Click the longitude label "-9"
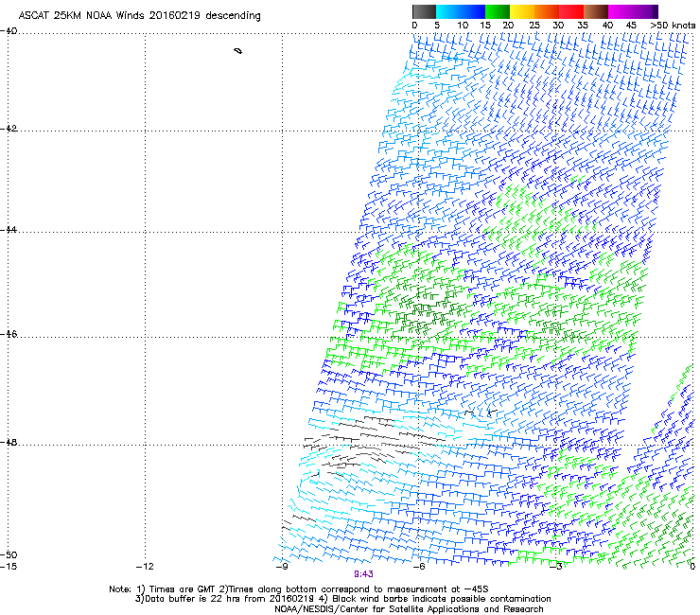 (x=282, y=567)
